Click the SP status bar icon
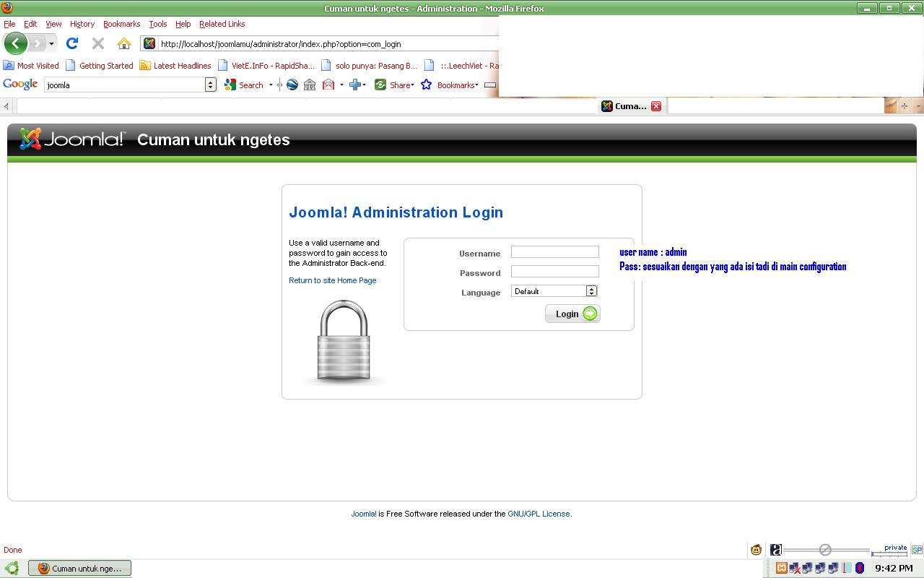924x578 pixels. point(917,550)
